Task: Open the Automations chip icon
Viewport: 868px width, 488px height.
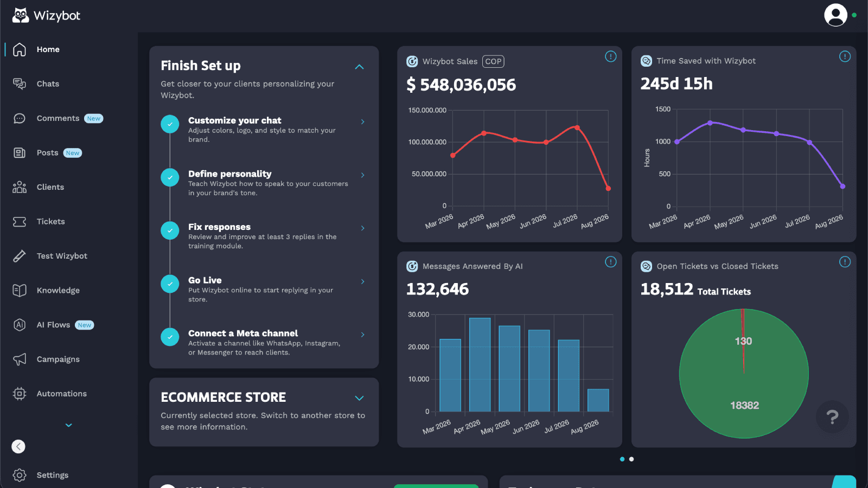Action: [20, 394]
